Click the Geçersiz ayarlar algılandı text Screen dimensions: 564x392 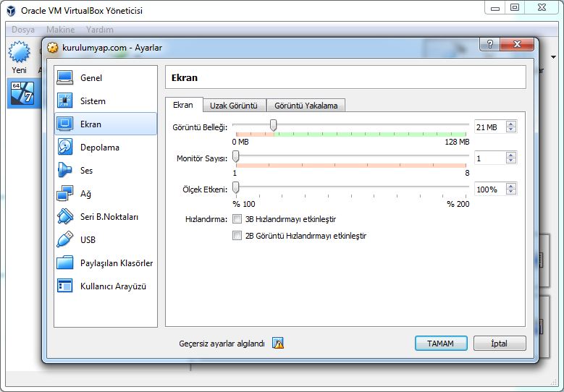[x=222, y=344]
